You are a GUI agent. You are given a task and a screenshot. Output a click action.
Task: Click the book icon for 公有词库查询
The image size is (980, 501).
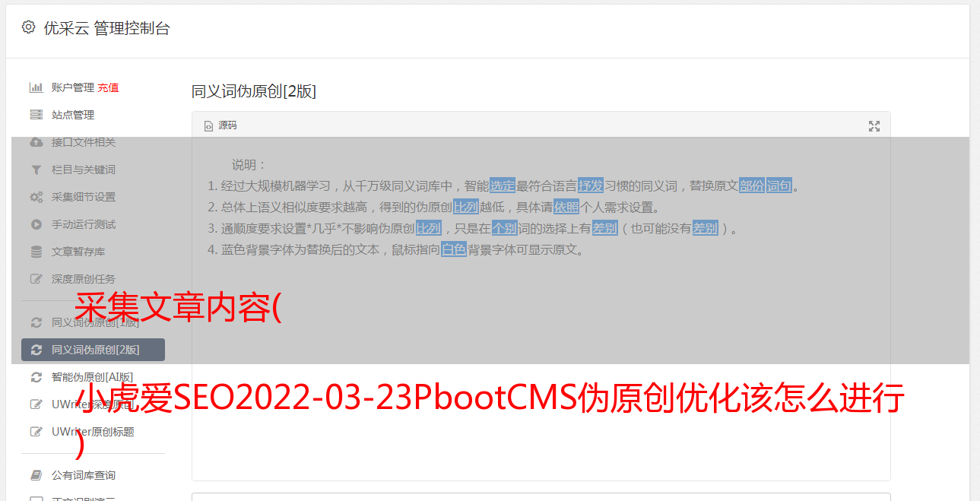coord(36,475)
